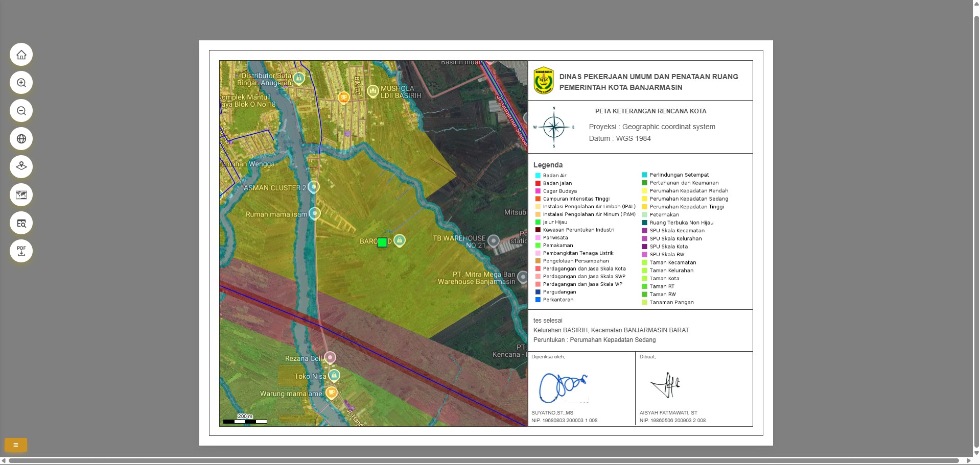Click the green square parcel marker
This screenshot has width=980, height=465.
point(382,242)
